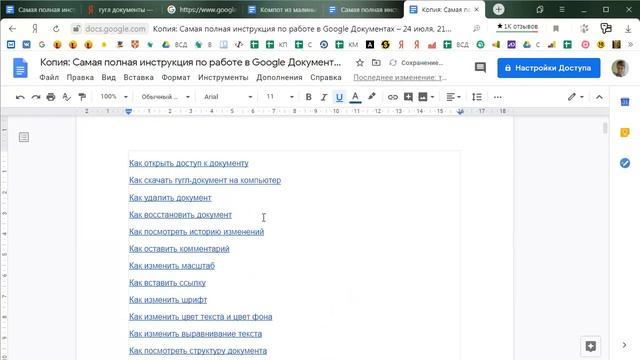This screenshot has width=640, height=360.
Task: Toggle bold formatting
Action: [309, 97]
